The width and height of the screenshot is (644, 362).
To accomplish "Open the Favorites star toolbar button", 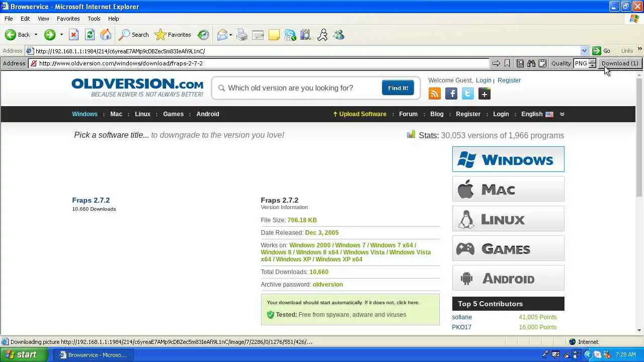I will pos(173,35).
